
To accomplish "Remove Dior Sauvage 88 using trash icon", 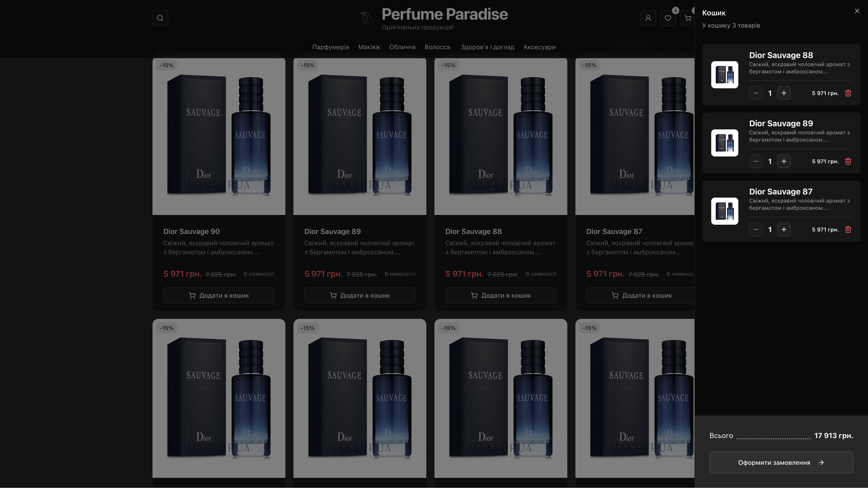I will (x=848, y=93).
